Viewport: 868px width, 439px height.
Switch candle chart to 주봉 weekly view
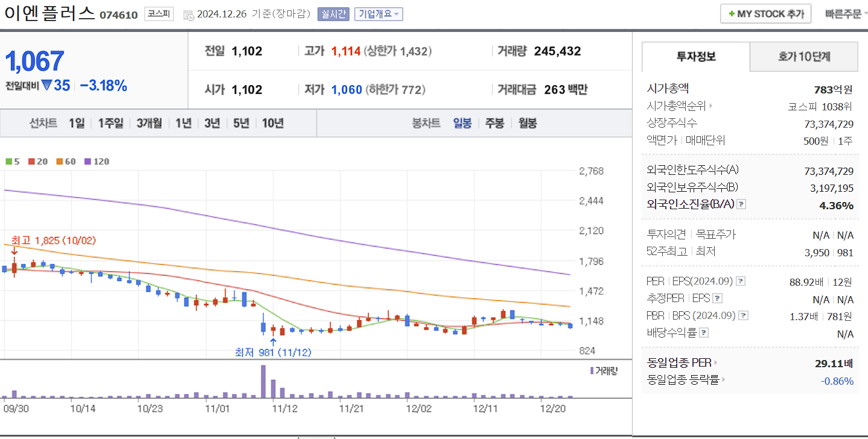(494, 122)
